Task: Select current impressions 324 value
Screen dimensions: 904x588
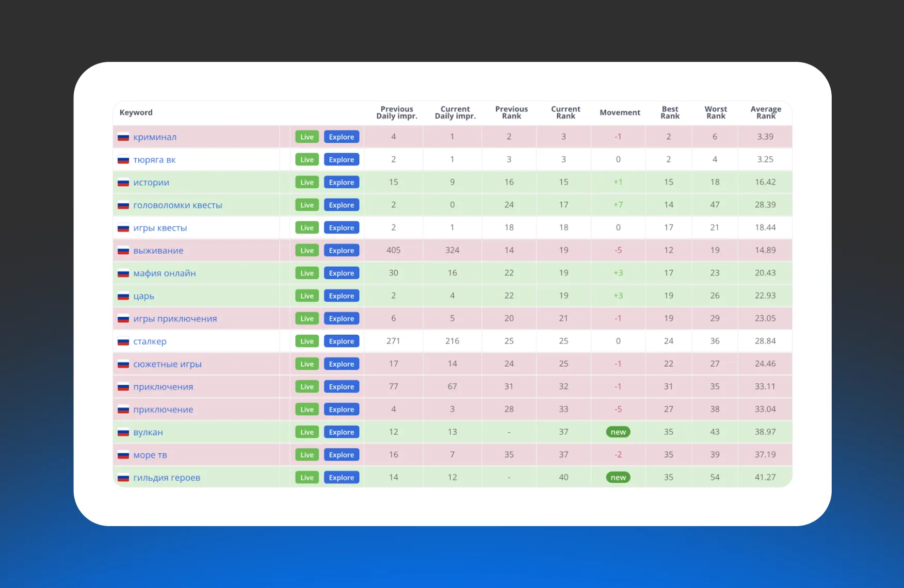Action: [452, 250]
